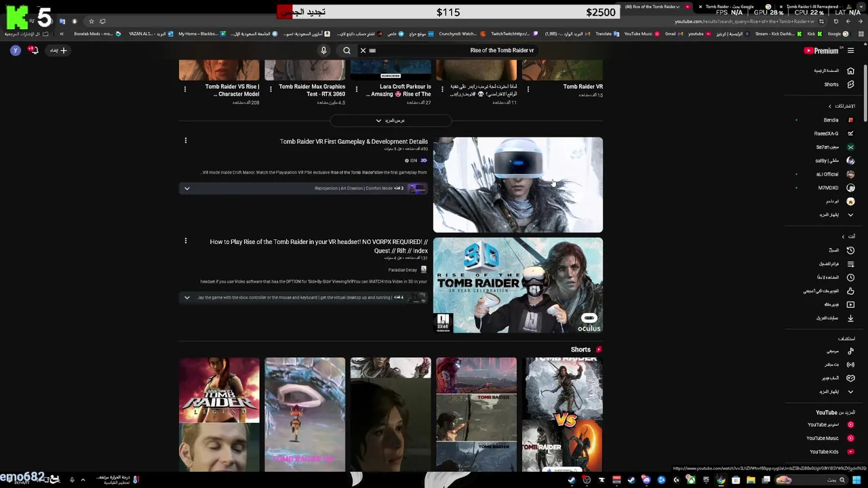868x488 pixels.
Task: Open YouTube Studio link
Action: 831,425
